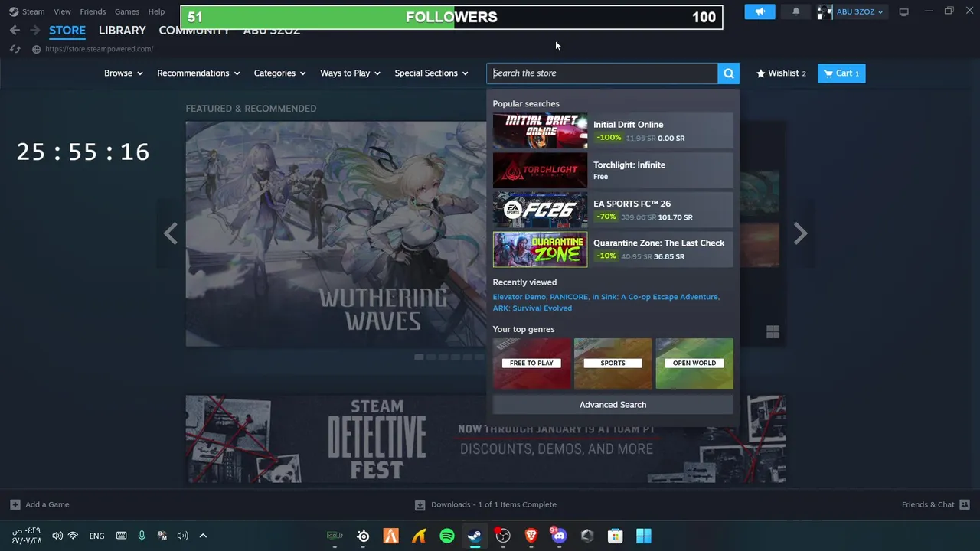Open OBS Studio from the taskbar
The image size is (980, 551).
[x=503, y=536]
